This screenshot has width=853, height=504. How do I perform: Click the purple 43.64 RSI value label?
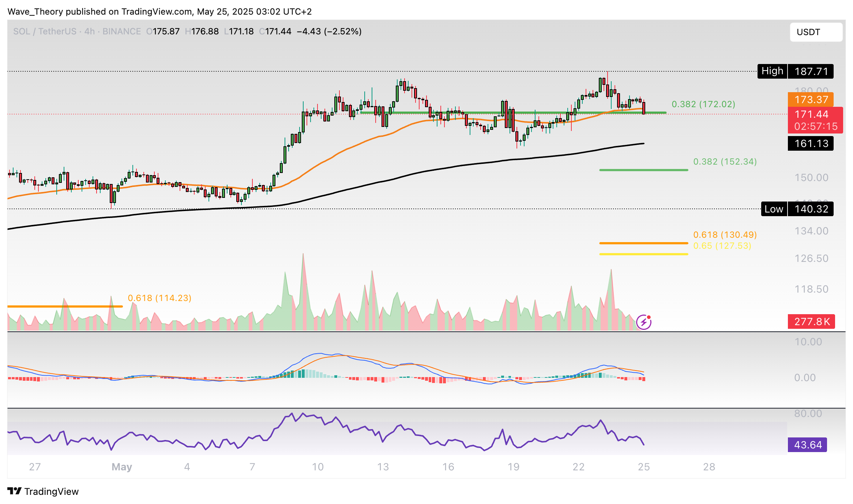[807, 445]
